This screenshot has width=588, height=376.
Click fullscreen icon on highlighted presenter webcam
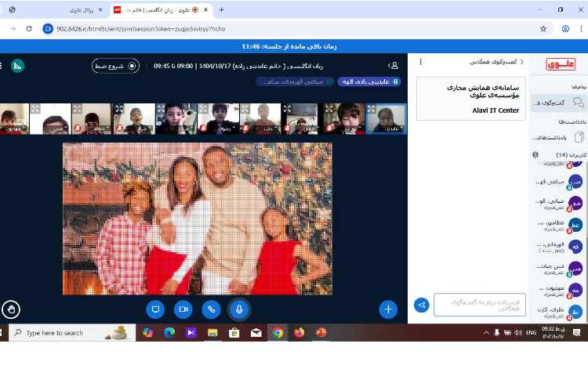(371, 109)
